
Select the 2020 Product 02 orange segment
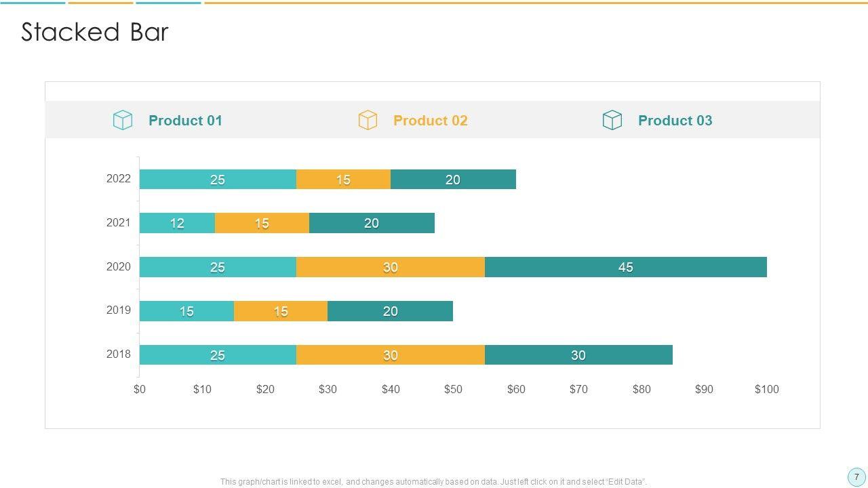[390, 267]
